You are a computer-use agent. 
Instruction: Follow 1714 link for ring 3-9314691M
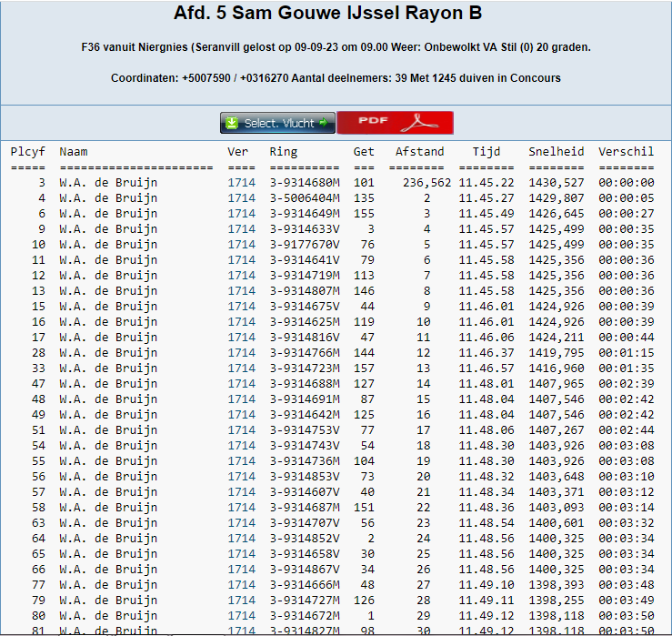pos(241,399)
